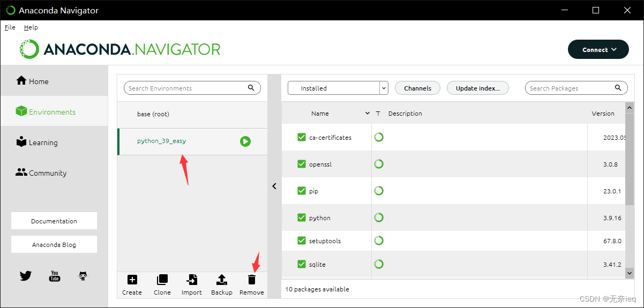
Task: Open the File menu
Action: click(x=10, y=27)
